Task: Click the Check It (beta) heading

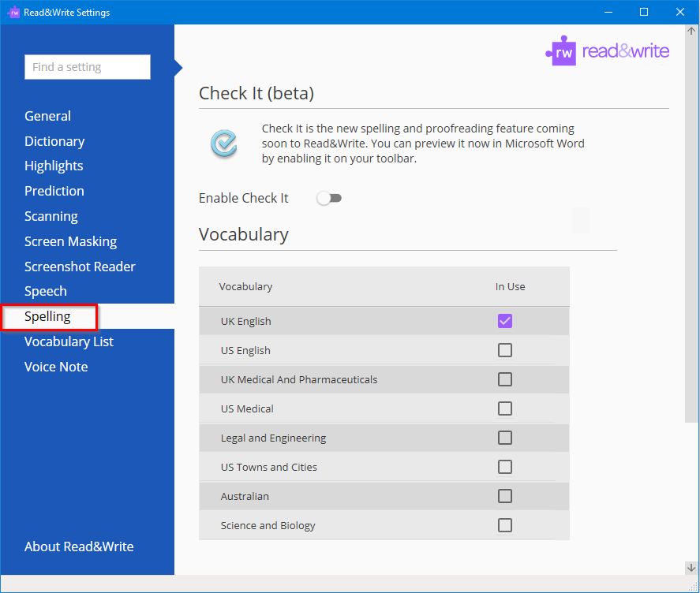Action: 256,93
